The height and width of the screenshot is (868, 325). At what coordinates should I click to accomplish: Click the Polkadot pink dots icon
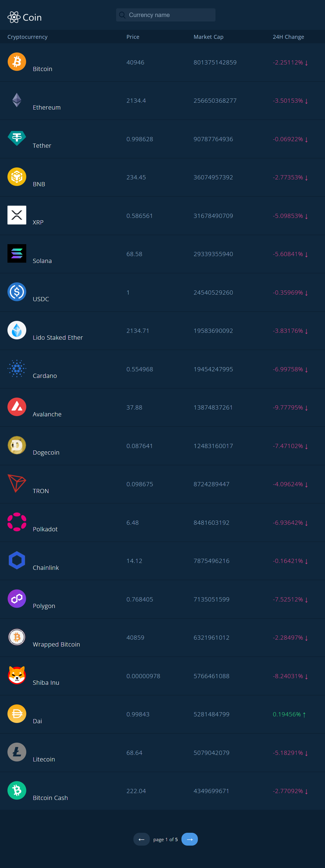click(17, 522)
